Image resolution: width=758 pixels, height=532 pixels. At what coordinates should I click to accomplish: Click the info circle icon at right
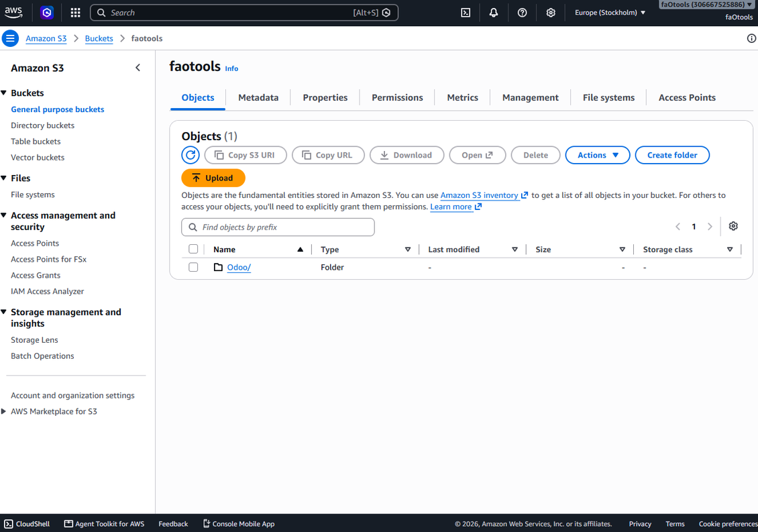[751, 38]
